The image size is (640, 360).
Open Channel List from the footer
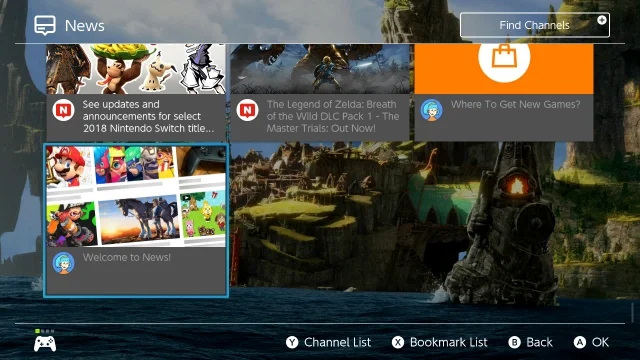tap(337, 342)
